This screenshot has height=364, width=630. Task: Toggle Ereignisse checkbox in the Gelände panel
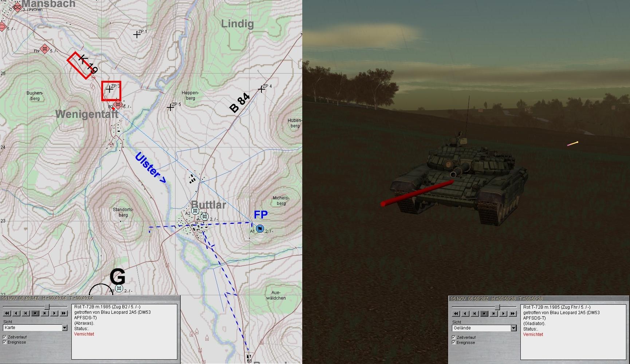tap(454, 343)
